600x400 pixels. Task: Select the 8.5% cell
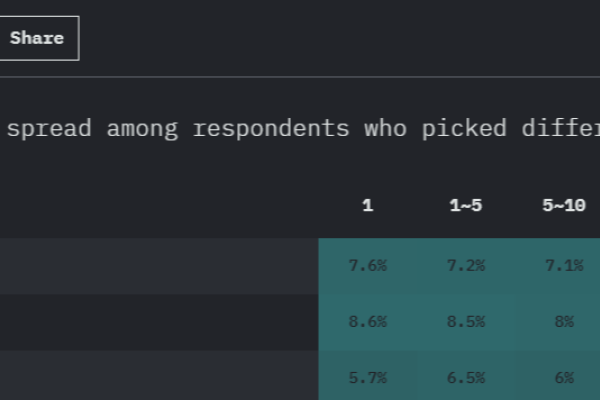click(466, 321)
